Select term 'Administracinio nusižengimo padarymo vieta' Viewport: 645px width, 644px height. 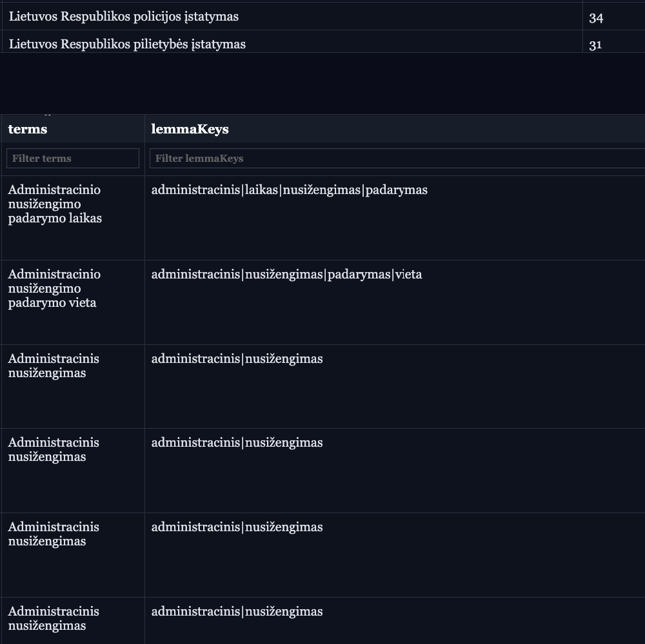pyautogui.click(x=54, y=288)
